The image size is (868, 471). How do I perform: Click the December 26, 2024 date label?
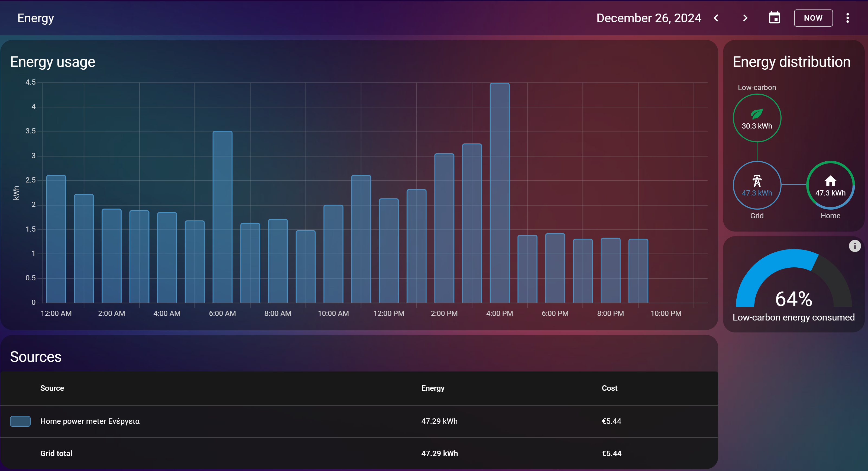tap(649, 18)
